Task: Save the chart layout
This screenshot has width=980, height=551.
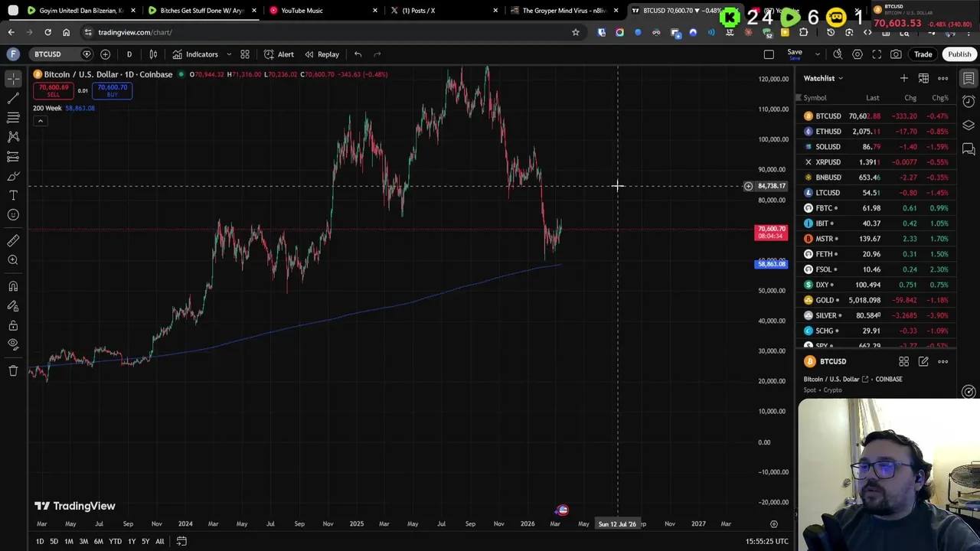Action: [x=795, y=54]
